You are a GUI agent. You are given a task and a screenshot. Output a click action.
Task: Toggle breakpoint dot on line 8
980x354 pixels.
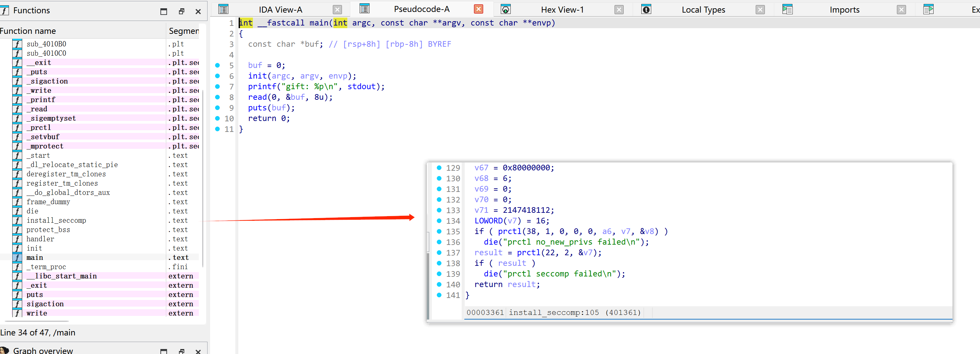click(x=218, y=97)
